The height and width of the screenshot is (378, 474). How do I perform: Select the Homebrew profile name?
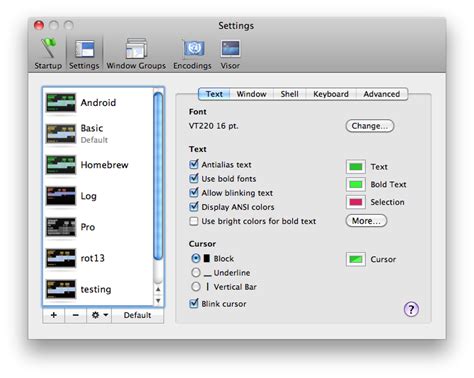pyautogui.click(x=104, y=165)
